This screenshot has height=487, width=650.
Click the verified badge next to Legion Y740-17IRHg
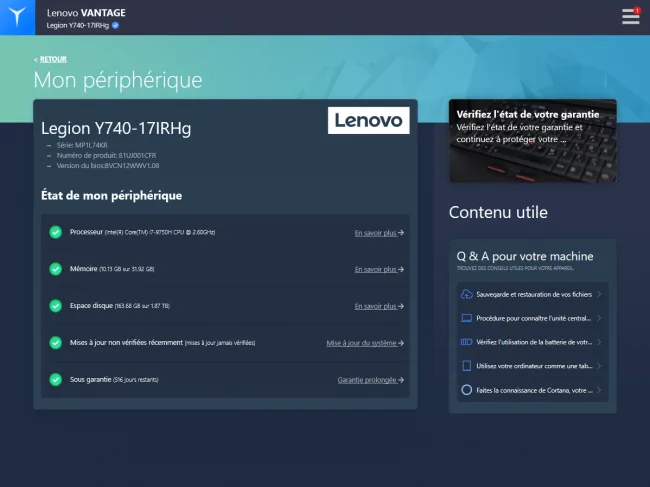pos(116,26)
